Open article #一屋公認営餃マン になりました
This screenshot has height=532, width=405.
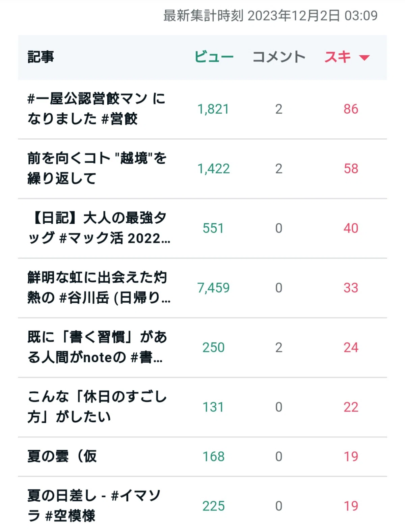96,109
